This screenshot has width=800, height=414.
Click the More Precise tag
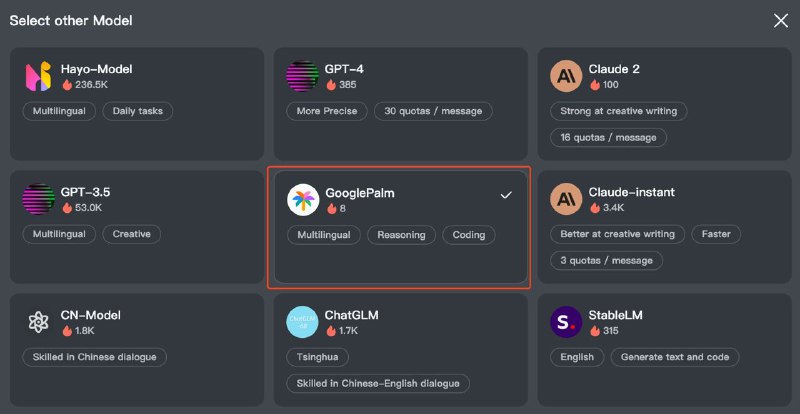click(x=327, y=111)
